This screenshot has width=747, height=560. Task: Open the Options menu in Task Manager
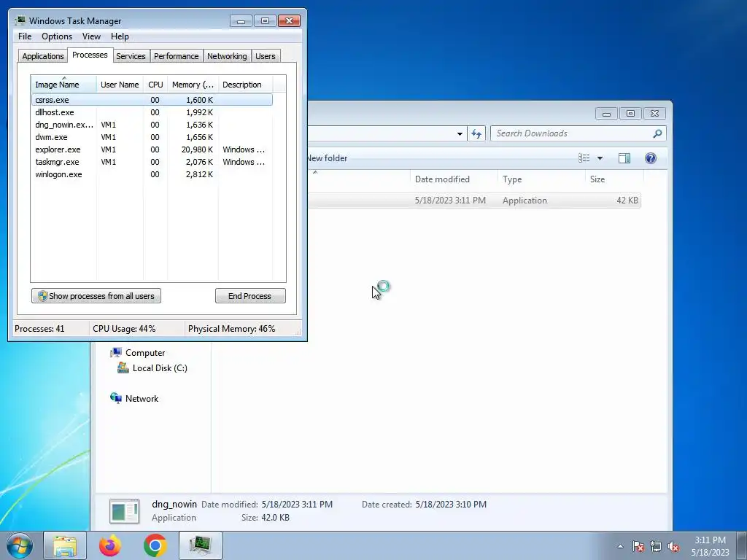(x=57, y=36)
